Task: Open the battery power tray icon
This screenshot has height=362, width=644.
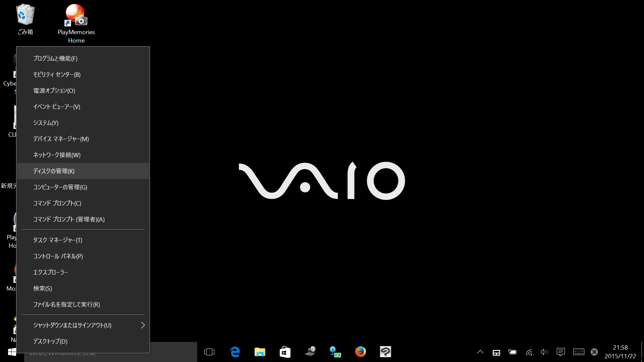Action: (512, 352)
